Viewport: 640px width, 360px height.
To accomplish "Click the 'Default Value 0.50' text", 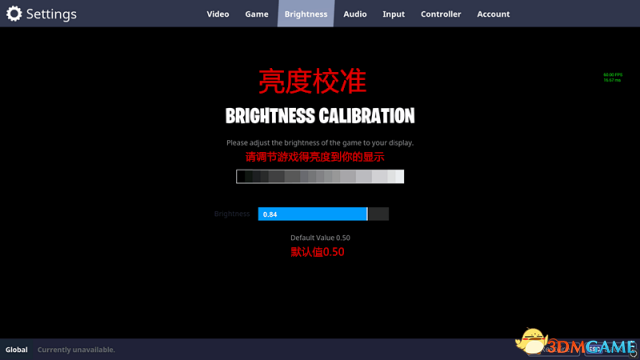I will pyautogui.click(x=320, y=238).
